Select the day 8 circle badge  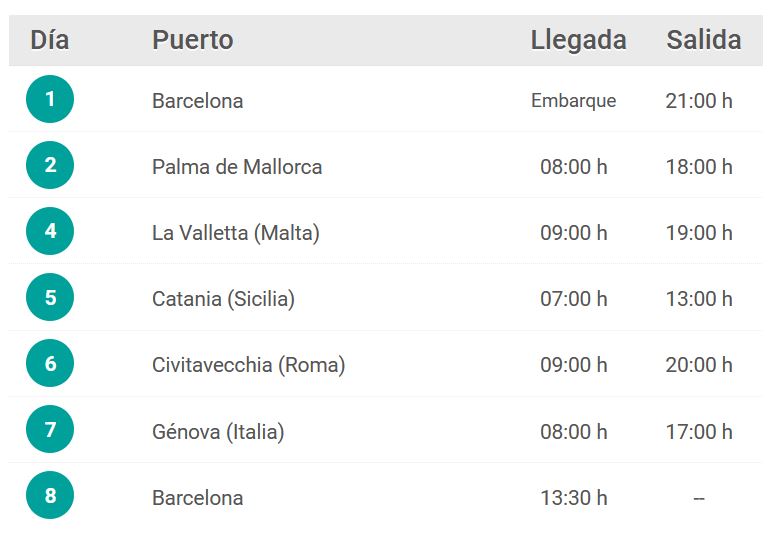pos(50,495)
